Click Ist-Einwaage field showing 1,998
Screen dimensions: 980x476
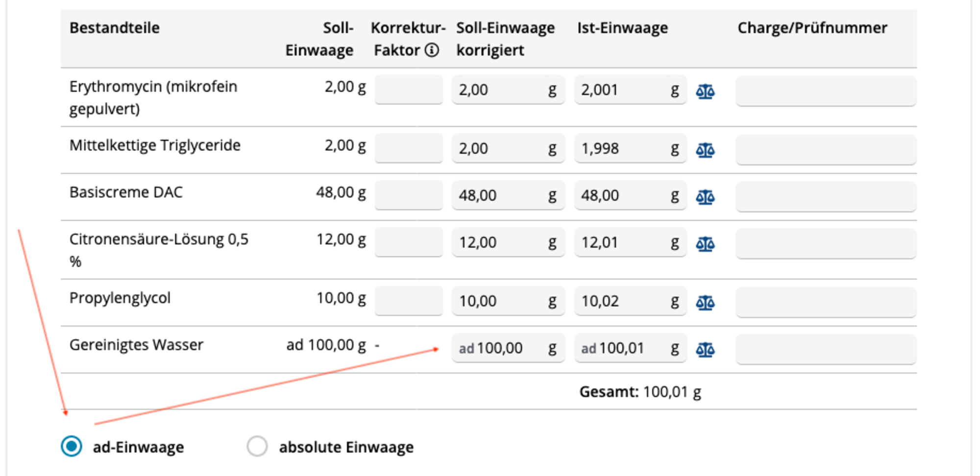(x=631, y=148)
